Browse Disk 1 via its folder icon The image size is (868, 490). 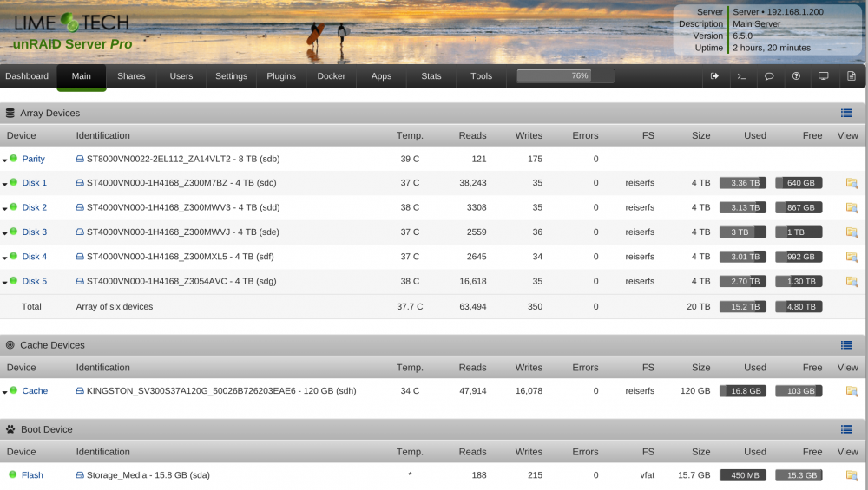[852, 183]
